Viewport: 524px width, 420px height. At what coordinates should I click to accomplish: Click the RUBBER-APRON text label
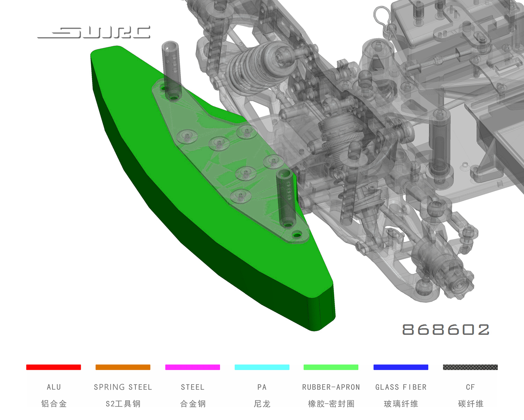[x=331, y=387]
